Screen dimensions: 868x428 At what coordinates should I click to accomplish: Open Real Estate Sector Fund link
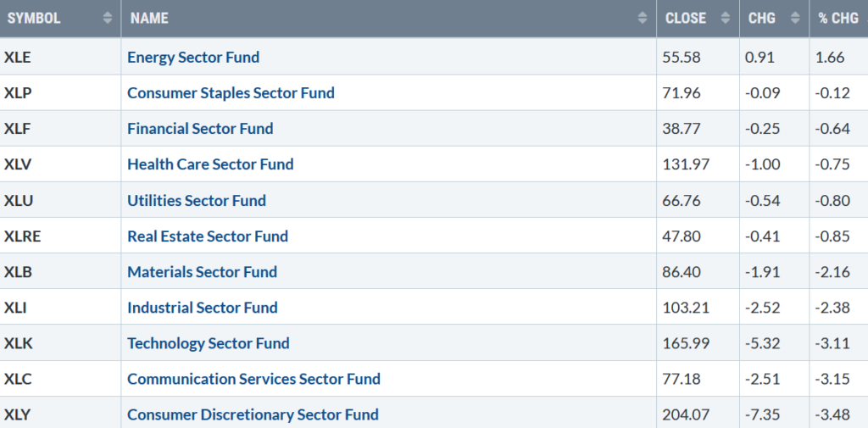pyautogui.click(x=208, y=236)
